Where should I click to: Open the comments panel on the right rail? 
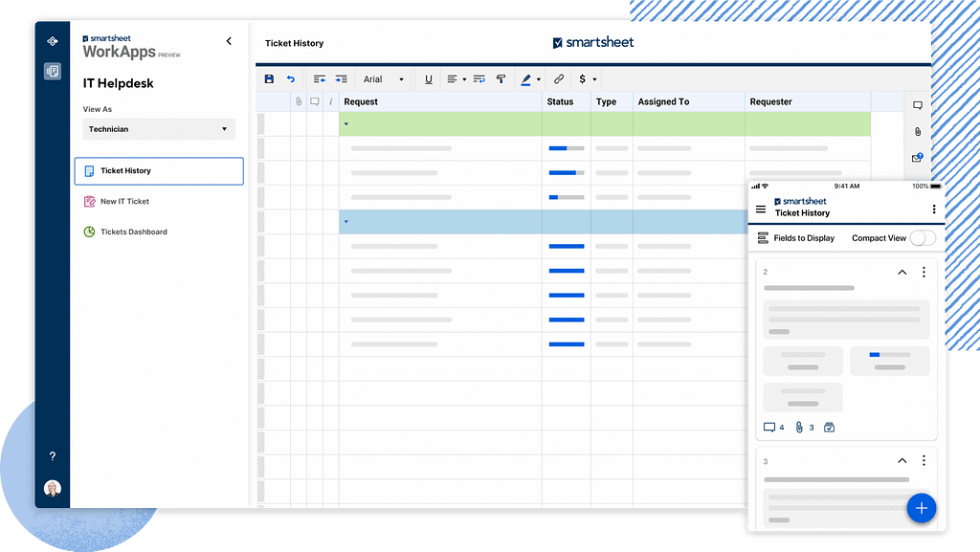click(x=918, y=105)
